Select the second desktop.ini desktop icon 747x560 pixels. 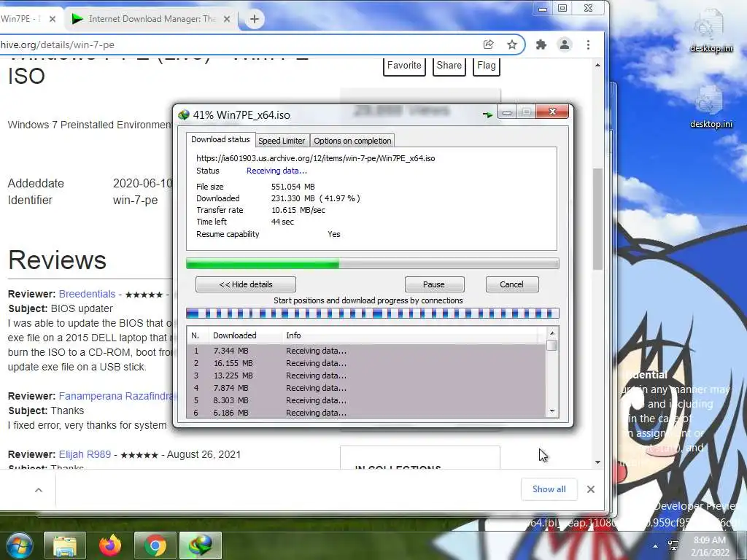pos(711,107)
